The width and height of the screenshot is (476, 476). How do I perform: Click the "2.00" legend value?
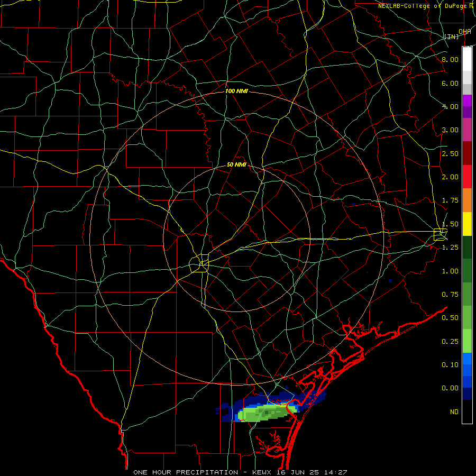tap(450, 177)
